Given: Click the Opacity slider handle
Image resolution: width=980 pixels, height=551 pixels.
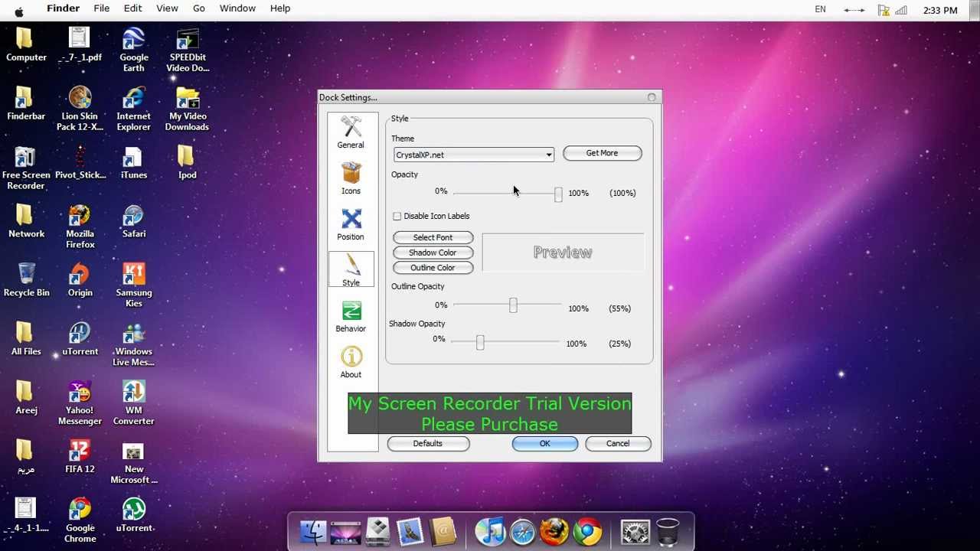Looking at the screenshot, I should [x=558, y=194].
